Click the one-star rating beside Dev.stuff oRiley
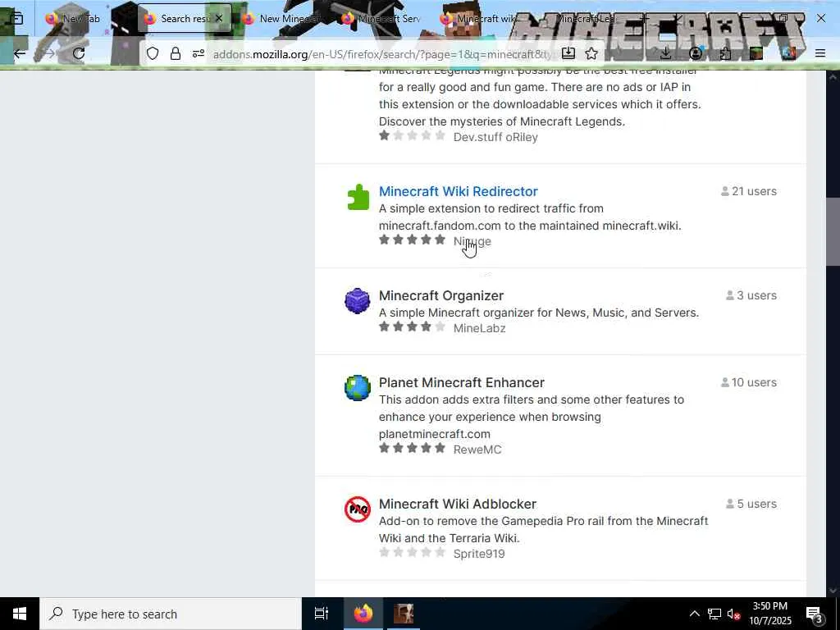 pyautogui.click(x=412, y=135)
